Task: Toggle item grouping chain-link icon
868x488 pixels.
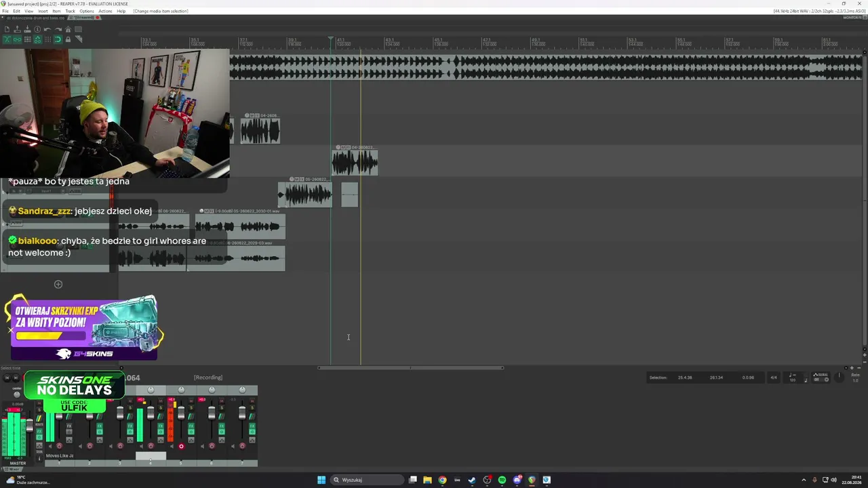Action: coord(17,39)
